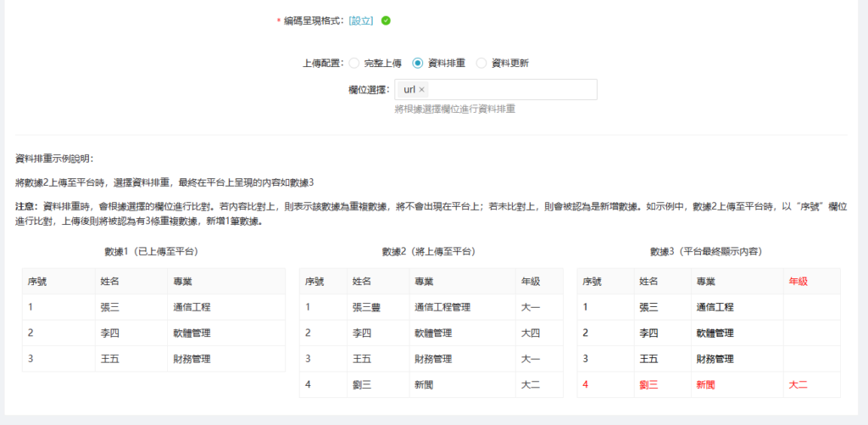Click the url tag in field selector

(409, 90)
